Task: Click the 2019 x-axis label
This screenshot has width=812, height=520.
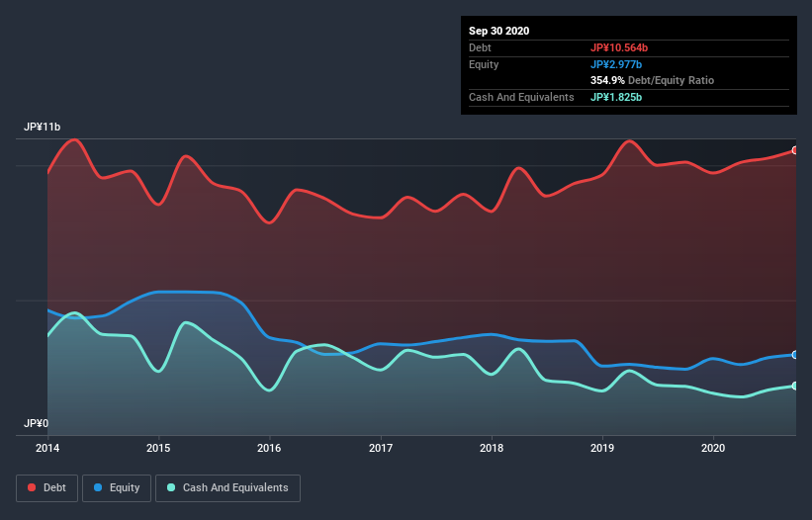Action: click(602, 448)
